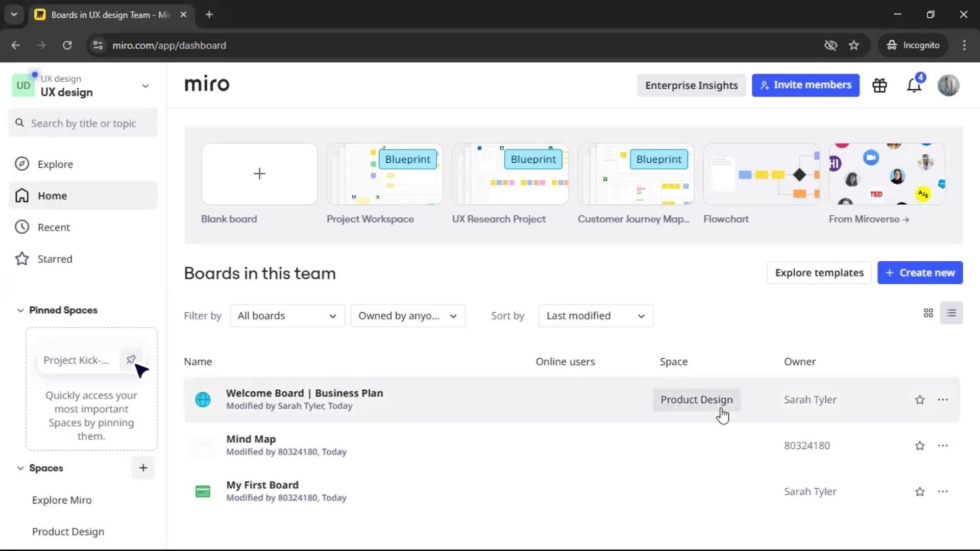
Task: Go back in browser history
Action: pyautogui.click(x=15, y=45)
